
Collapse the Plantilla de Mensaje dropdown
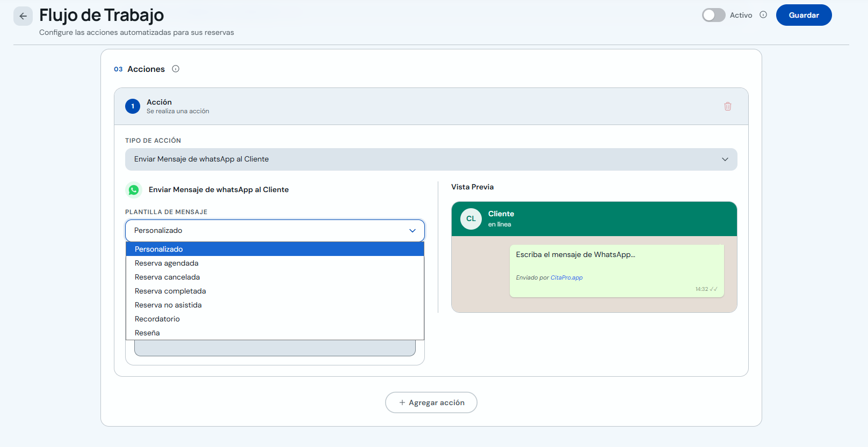click(x=274, y=231)
